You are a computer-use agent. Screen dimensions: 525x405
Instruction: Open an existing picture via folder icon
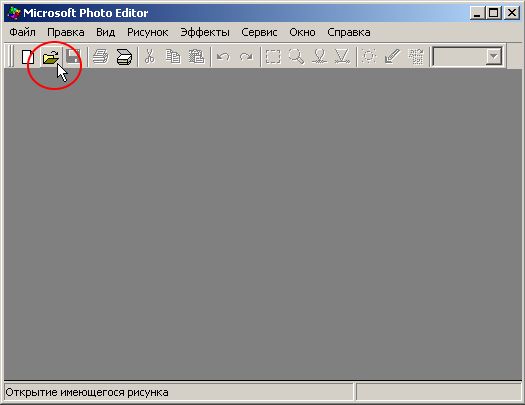point(51,57)
